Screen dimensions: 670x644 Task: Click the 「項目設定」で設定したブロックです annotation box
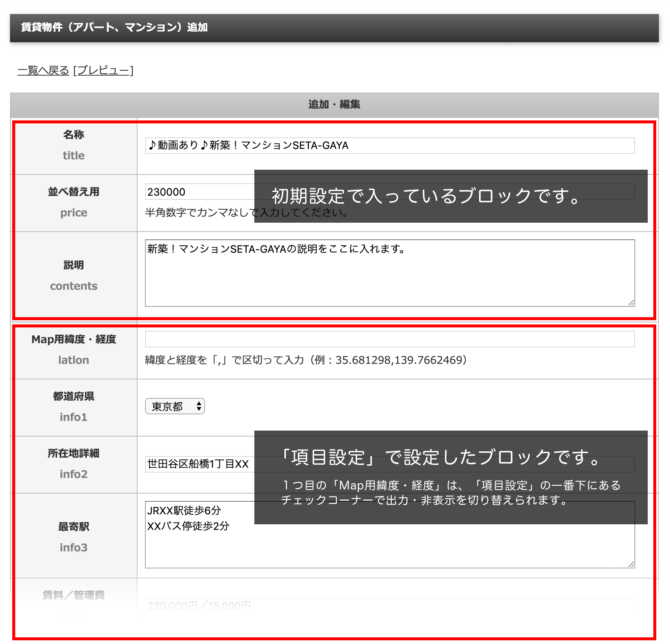[x=450, y=477]
